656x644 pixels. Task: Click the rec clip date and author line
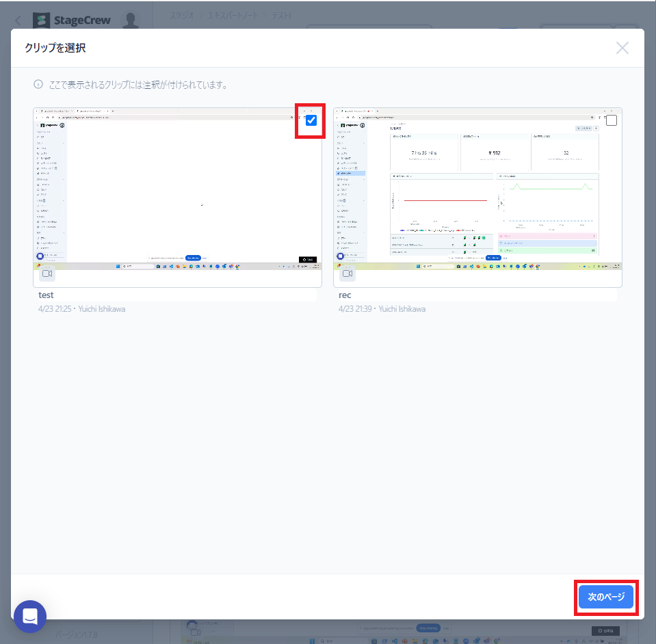point(382,309)
